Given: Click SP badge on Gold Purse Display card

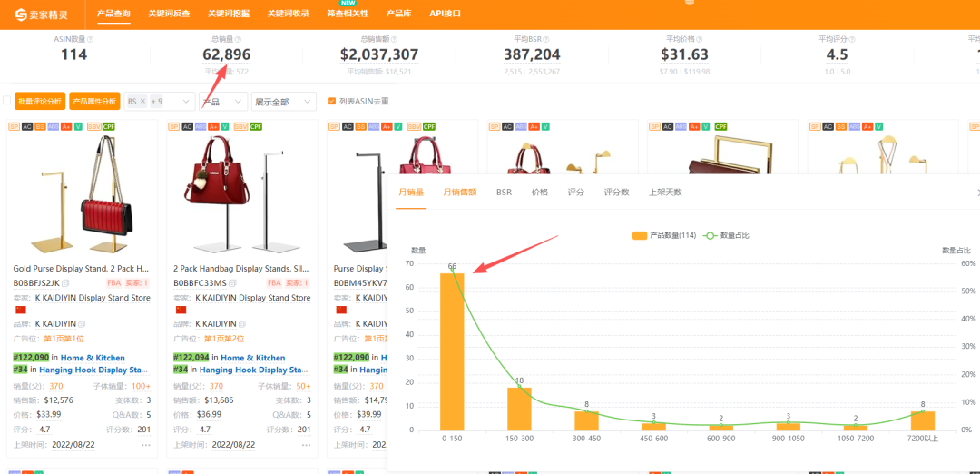Looking at the screenshot, I should point(15,126).
